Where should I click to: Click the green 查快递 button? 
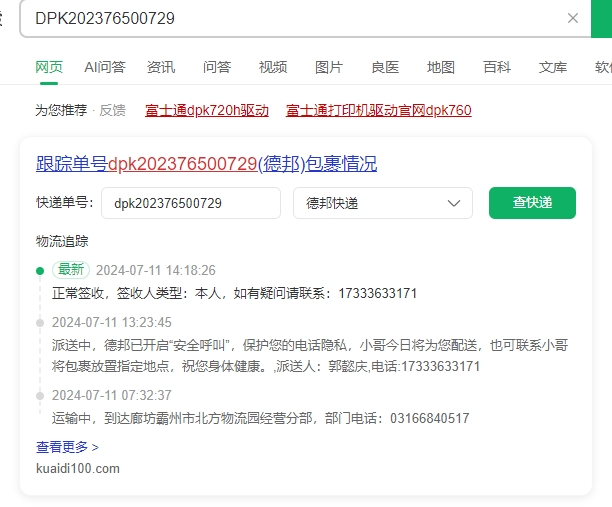(x=532, y=203)
